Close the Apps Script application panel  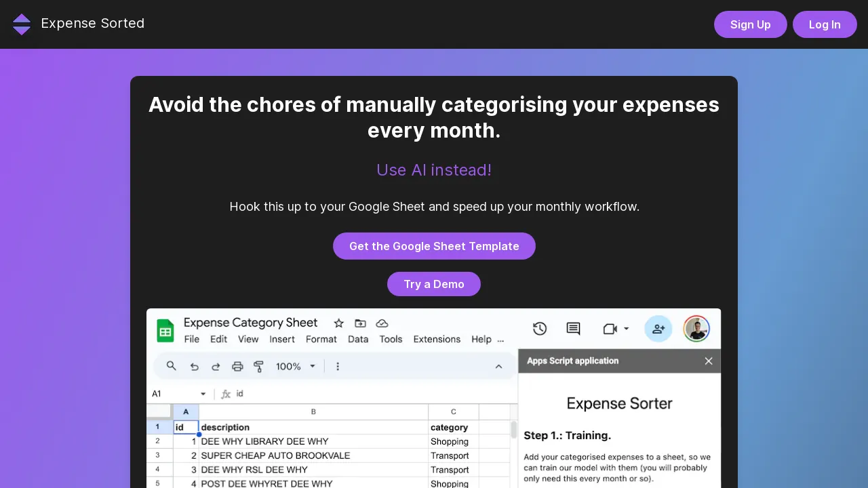pyautogui.click(x=709, y=361)
